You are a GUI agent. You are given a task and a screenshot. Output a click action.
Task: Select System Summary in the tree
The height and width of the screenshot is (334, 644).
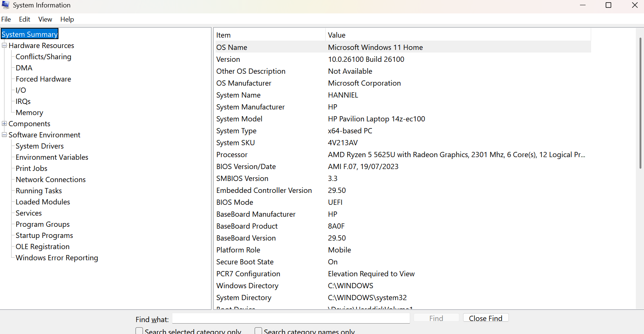[x=30, y=34]
